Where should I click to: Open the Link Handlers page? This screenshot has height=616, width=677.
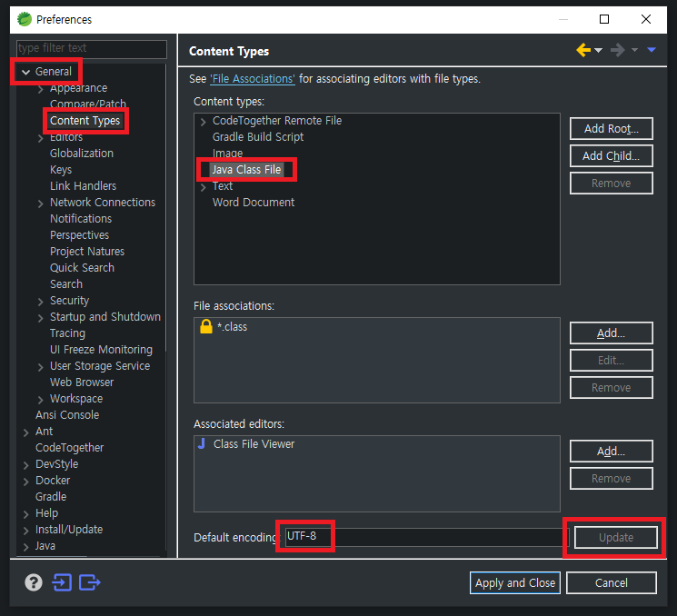click(84, 186)
